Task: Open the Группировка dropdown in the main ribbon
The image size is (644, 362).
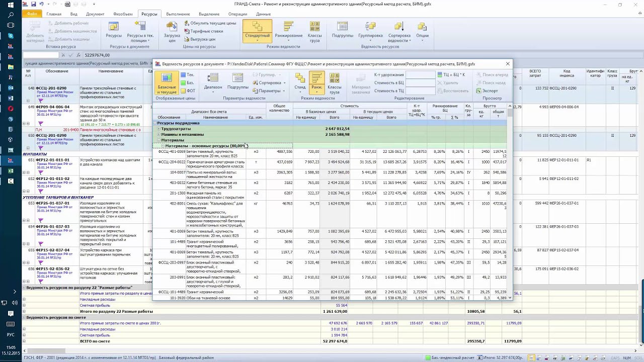Action: point(370,30)
